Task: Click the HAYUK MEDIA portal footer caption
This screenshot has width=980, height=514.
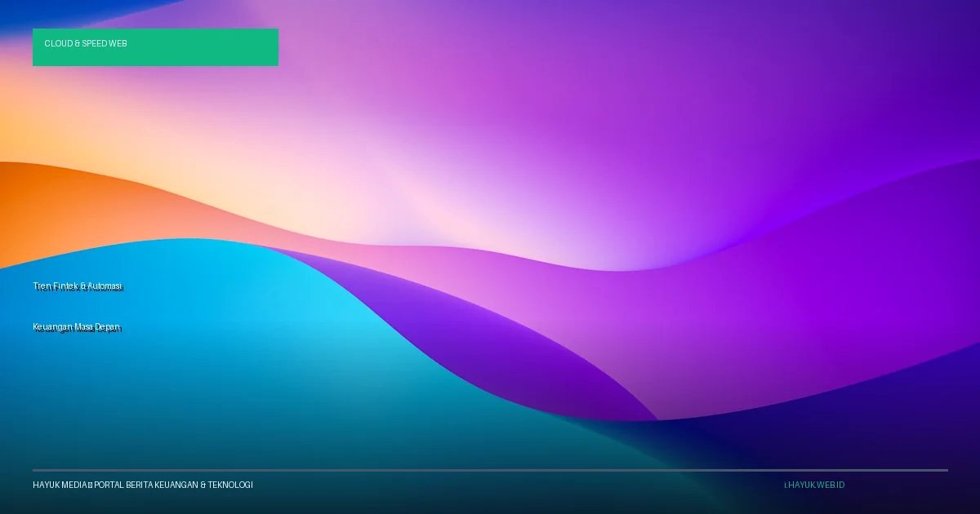Action: pos(143,485)
